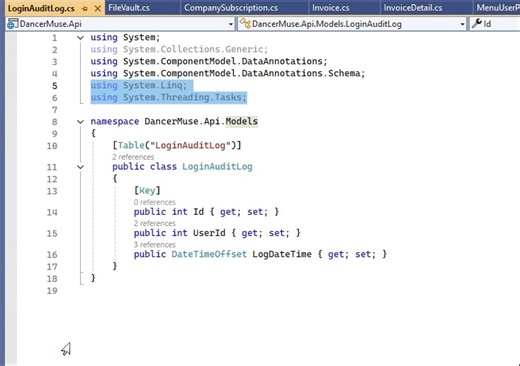Click the "LoginAuditLog" string literal
Image resolution: width=520 pixels, height=366 pixels.
click(x=190, y=146)
